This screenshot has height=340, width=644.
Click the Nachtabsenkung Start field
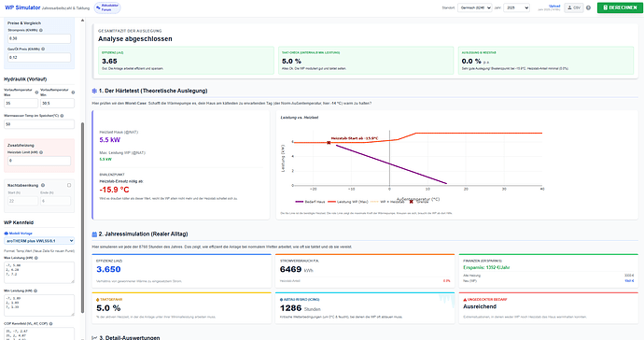(x=22, y=201)
